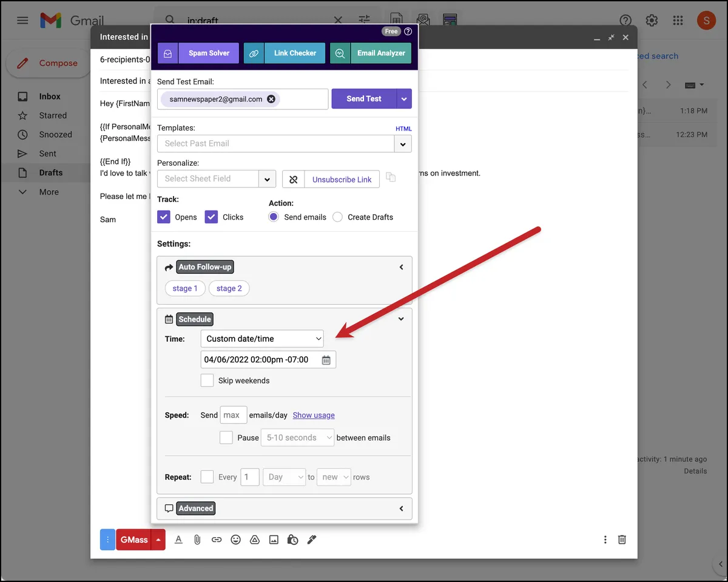Open the 5-10 seconds pause dropdown

tap(298, 438)
